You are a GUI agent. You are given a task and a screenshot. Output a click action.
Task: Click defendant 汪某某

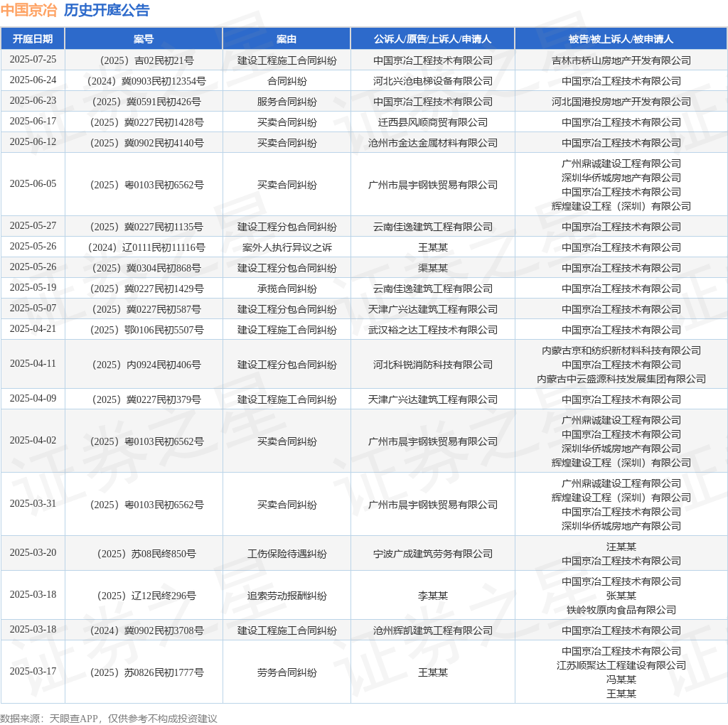pyautogui.click(x=621, y=547)
